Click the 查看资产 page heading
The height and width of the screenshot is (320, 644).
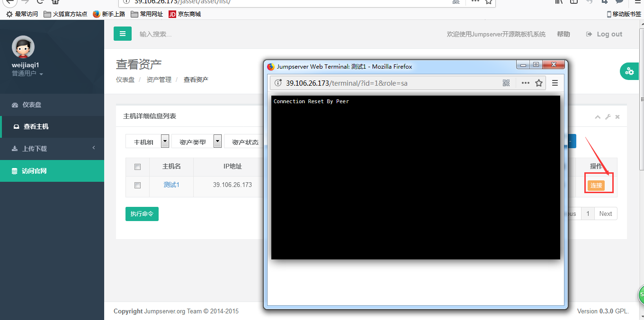[139, 64]
